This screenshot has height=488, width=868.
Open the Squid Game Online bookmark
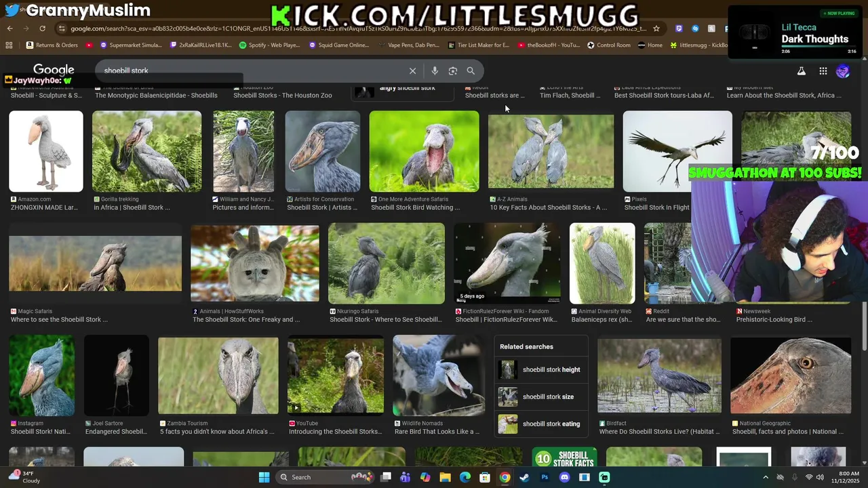point(339,45)
